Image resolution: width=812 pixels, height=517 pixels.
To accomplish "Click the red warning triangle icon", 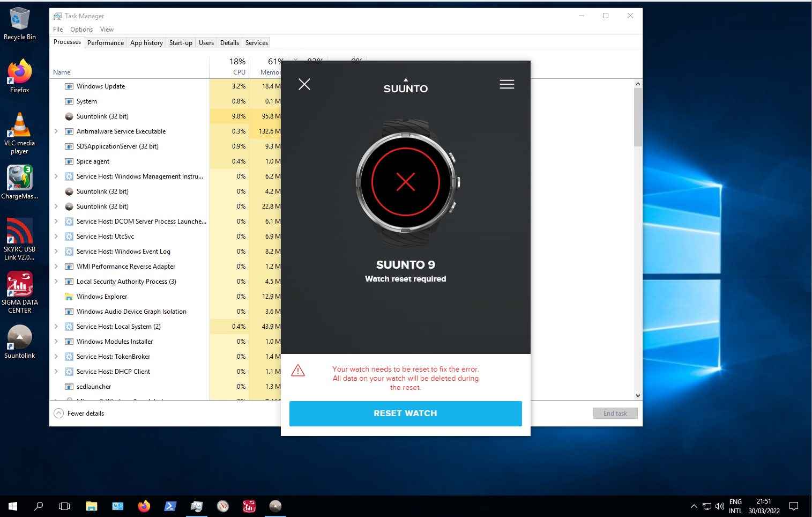I will pyautogui.click(x=298, y=370).
